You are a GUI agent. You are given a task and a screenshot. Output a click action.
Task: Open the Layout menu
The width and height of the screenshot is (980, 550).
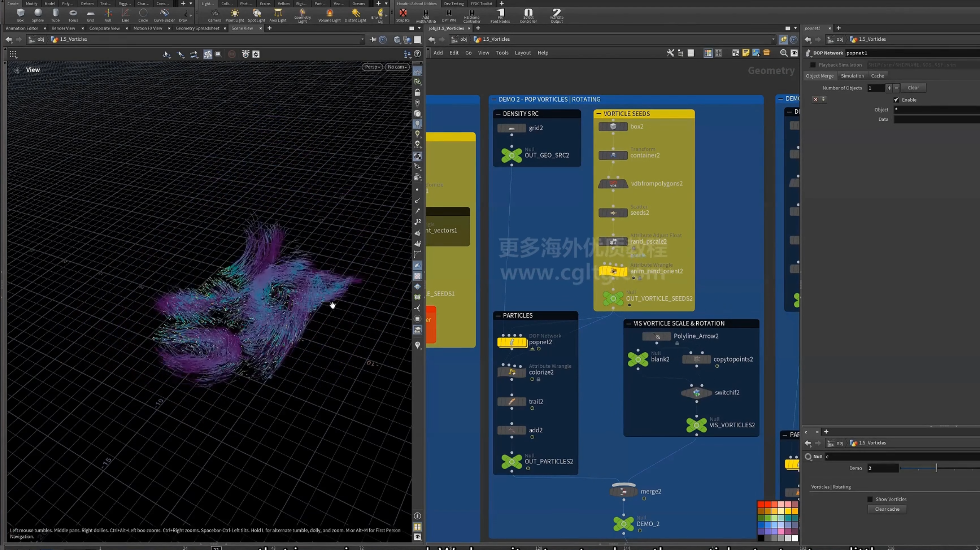click(x=523, y=53)
